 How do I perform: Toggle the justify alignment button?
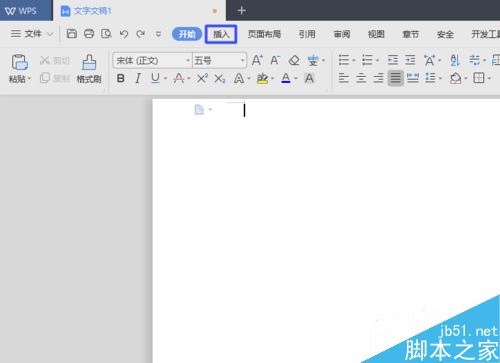[x=396, y=78]
